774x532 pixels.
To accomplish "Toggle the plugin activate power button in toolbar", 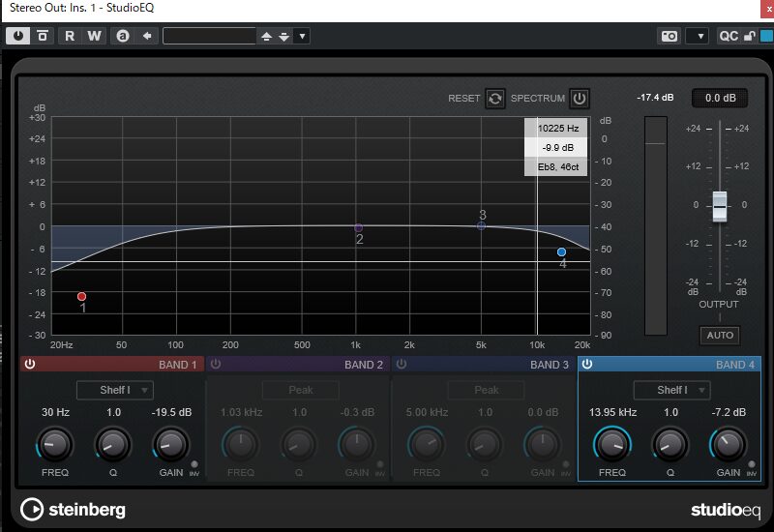I will pyautogui.click(x=18, y=36).
